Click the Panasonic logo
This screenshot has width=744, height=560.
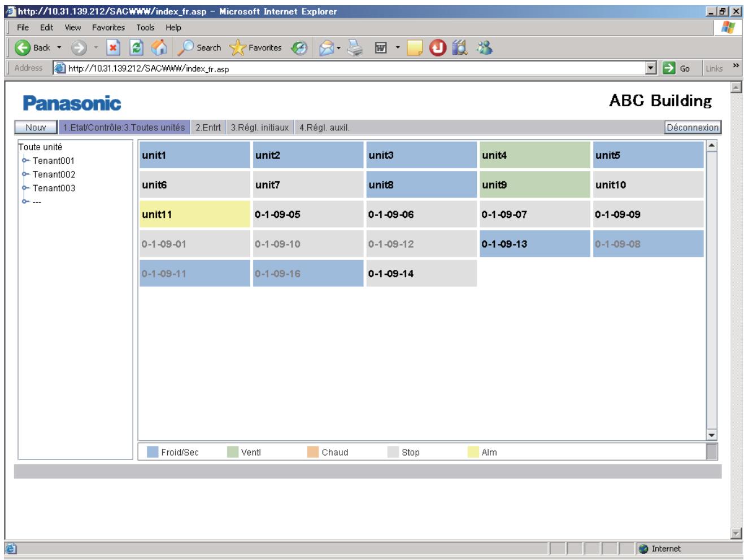click(x=72, y=103)
